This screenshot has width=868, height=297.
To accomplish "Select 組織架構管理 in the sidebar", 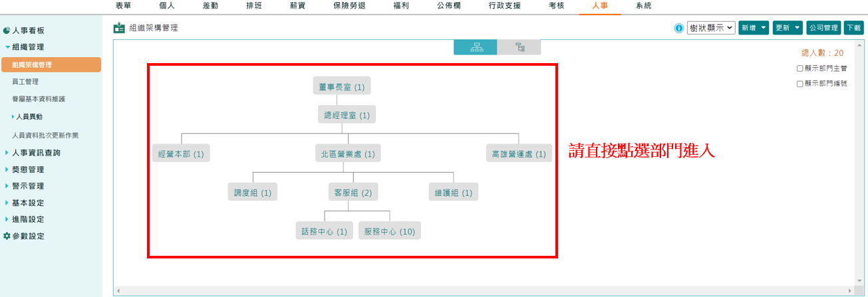I will (x=51, y=64).
